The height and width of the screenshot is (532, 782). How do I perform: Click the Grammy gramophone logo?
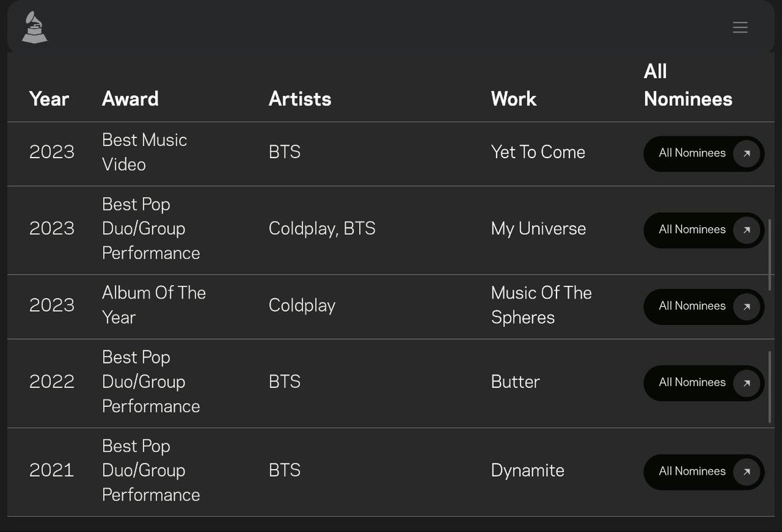(x=35, y=27)
